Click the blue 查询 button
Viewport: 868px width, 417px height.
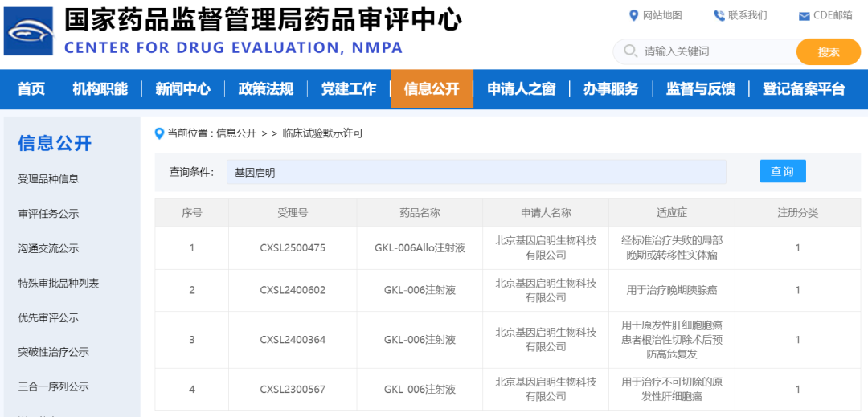tap(783, 171)
